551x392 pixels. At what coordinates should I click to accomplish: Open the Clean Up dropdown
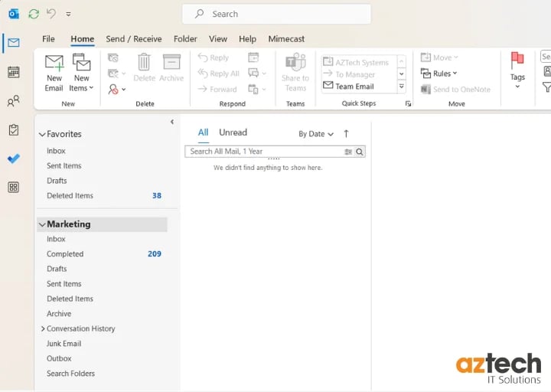point(116,73)
